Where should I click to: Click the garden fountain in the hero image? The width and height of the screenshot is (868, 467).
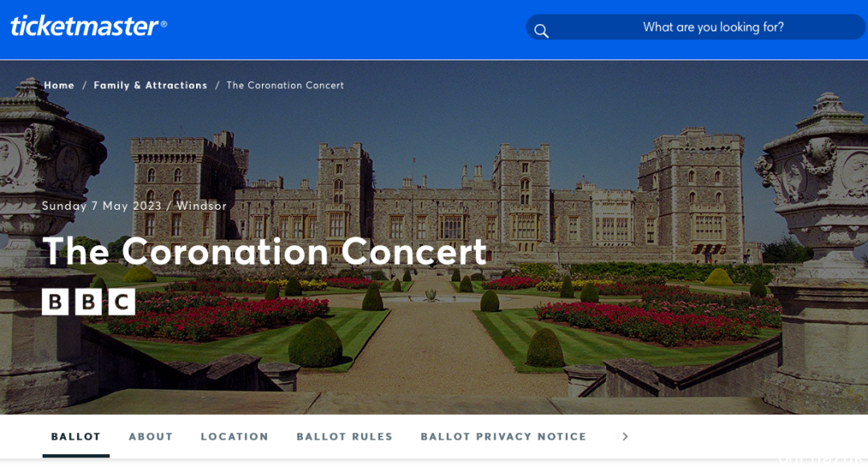[430, 296]
